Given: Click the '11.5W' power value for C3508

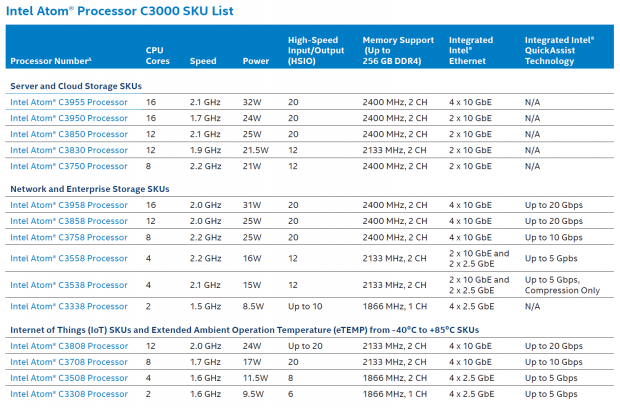Looking at the screenshot, I should pos(255,378).
